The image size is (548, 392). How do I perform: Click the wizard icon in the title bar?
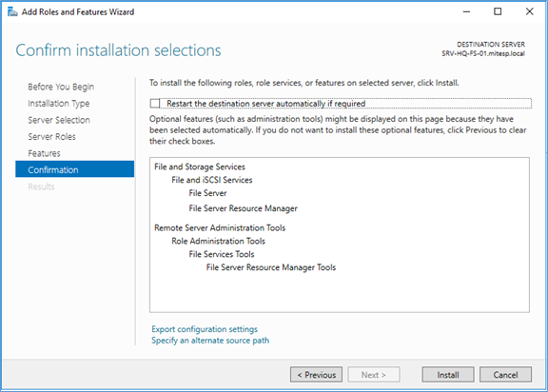point(12,11)
